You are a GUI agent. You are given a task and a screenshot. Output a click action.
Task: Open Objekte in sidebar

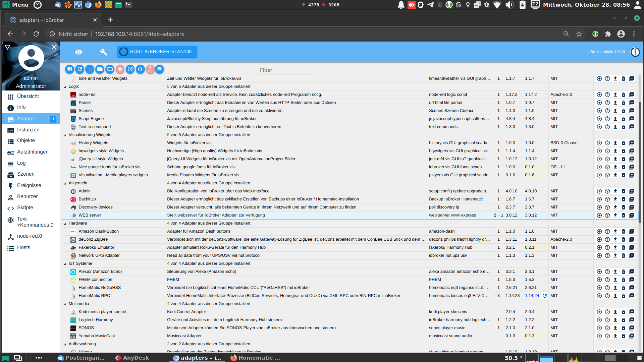point(26,140)
